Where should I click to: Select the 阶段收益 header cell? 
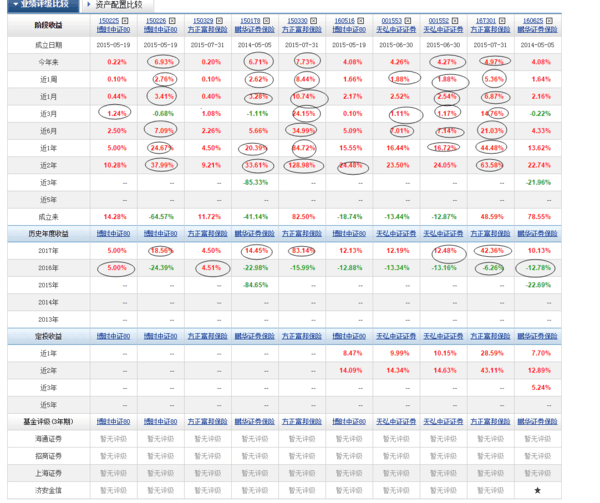[x=49, y=25]
